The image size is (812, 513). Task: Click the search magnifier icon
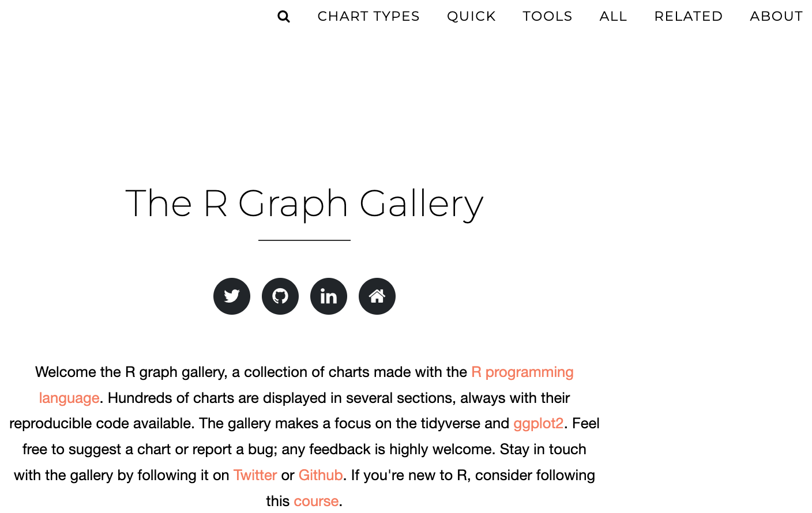(284, 16)
